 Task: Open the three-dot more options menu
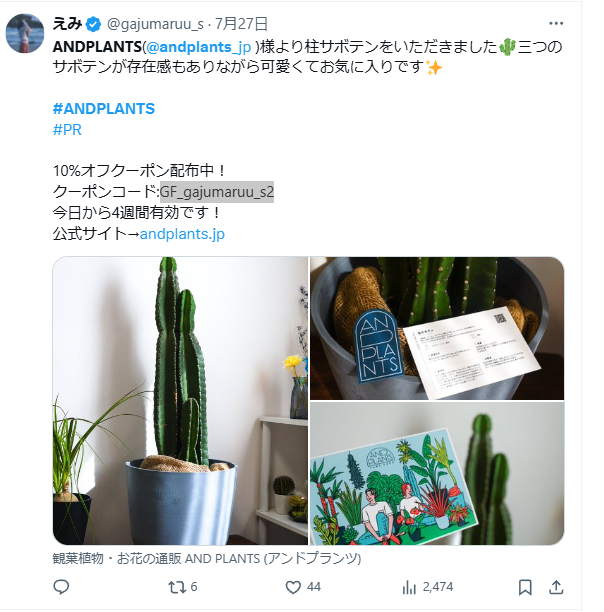click(x=556, y=24)
